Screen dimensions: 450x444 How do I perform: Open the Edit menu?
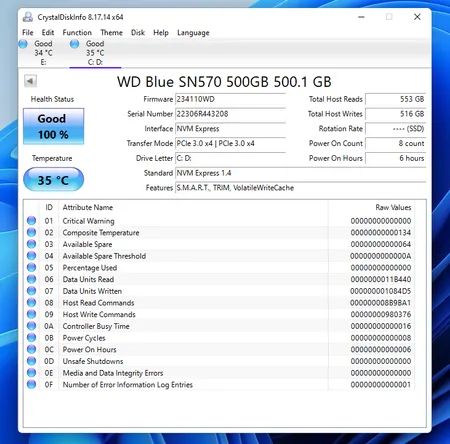coord(48,33)
